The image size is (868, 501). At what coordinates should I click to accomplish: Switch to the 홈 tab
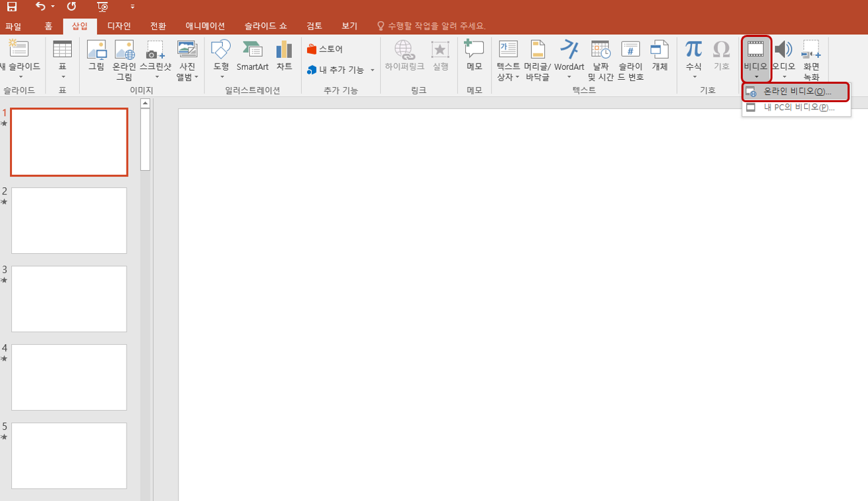coord(48,26)
